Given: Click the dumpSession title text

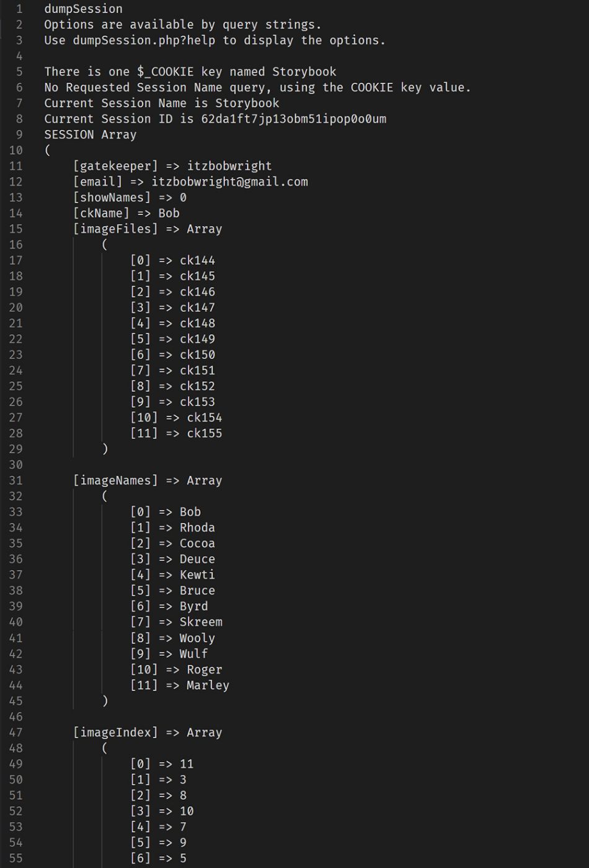Looking at the screenshot, I should tap(83, 9).
